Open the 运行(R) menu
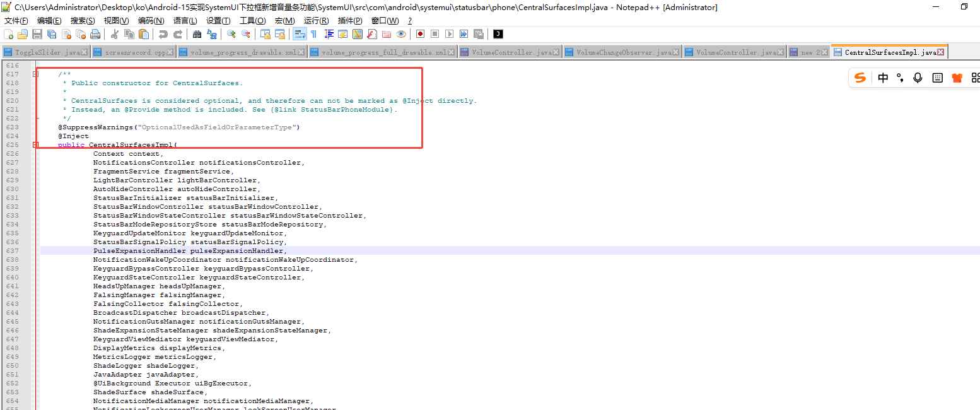This screenshot has height=410, width=980. click(x=317, y=21)
